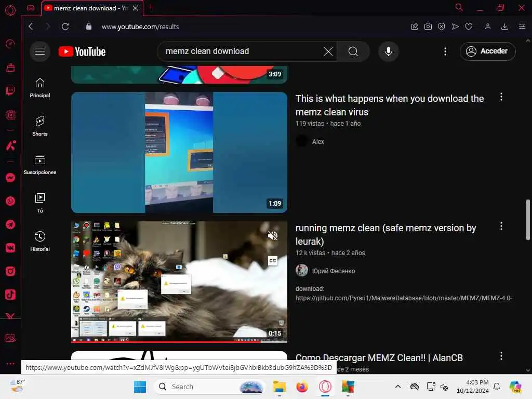This screenshot has width=532, height=399.
Task: Go back to previous page
Action: [x=31, y=26]
